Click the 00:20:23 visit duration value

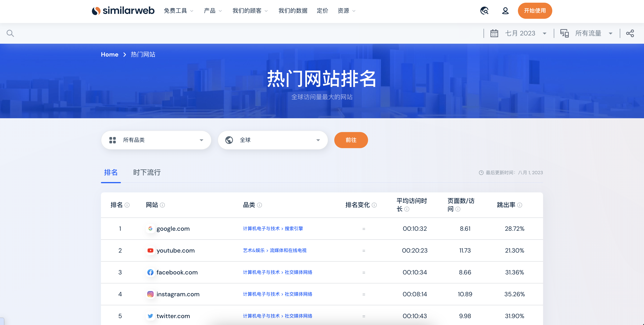pyautogui.click(x=414, y=250)
